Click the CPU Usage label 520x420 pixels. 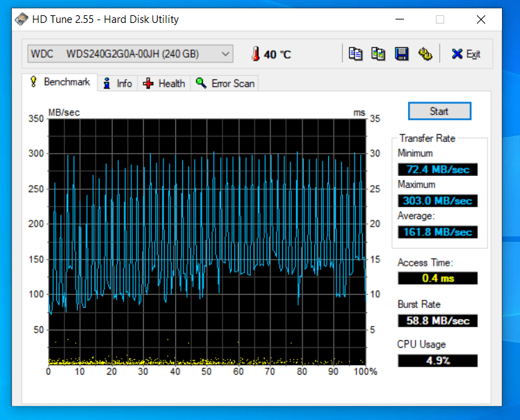click(421, 344)
